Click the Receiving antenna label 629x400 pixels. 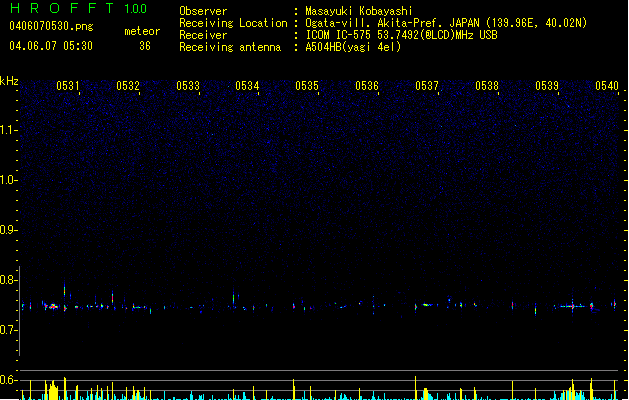(230, 47)
